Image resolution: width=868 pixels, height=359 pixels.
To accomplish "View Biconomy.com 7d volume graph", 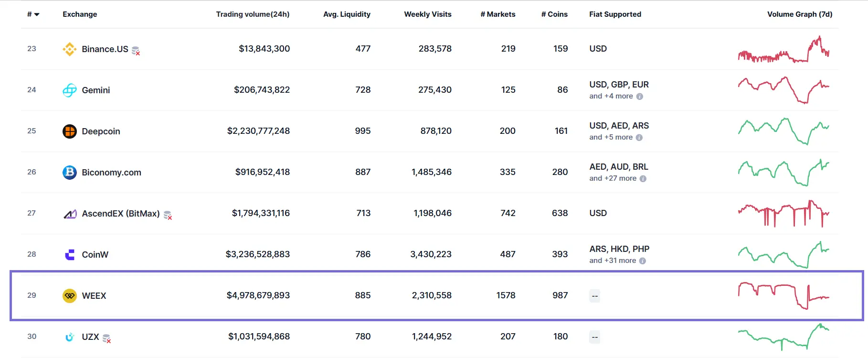I will pos(783,172).
